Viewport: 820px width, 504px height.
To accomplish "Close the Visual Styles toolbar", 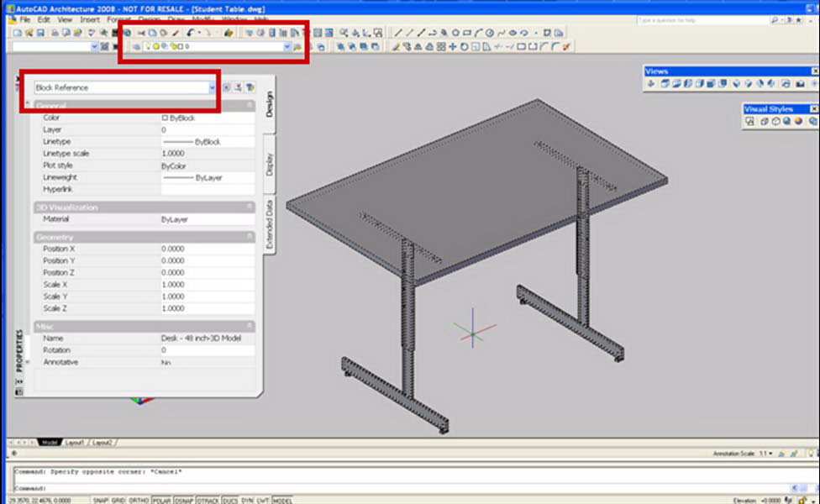I will tap(814, 108).
